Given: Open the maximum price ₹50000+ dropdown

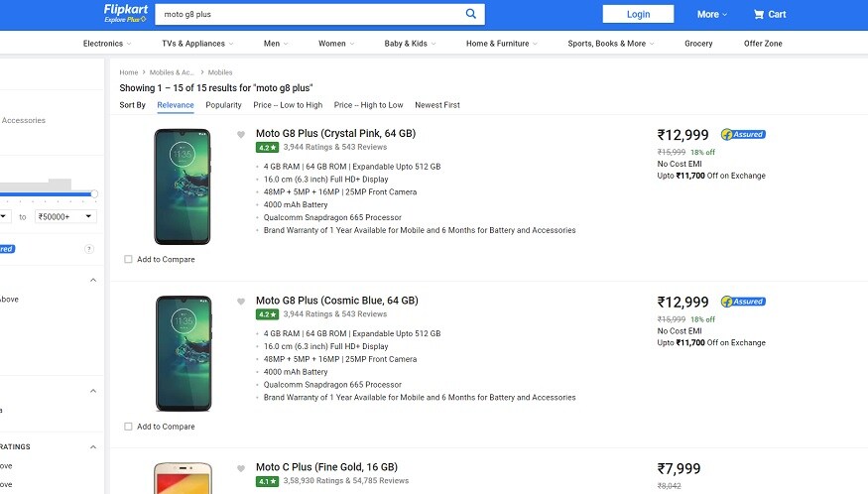Looking at the screenshot, I should point(65,216).
